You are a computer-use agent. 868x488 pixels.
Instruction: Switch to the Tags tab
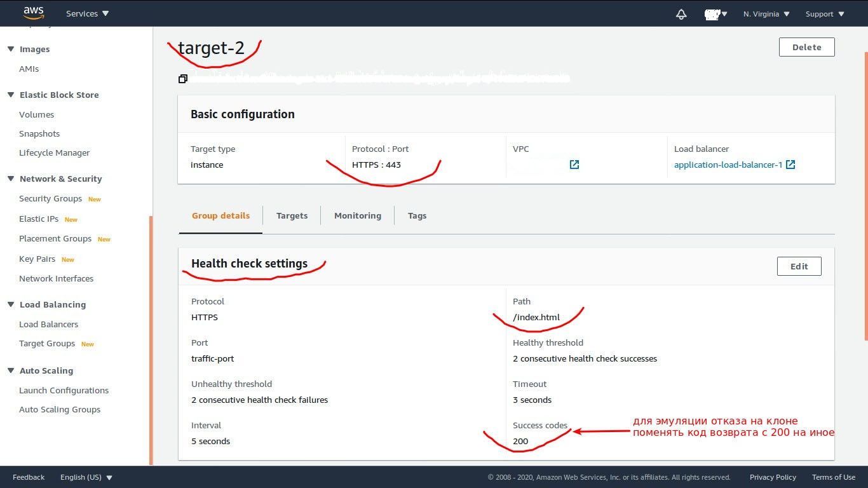[x=417, y=216]
